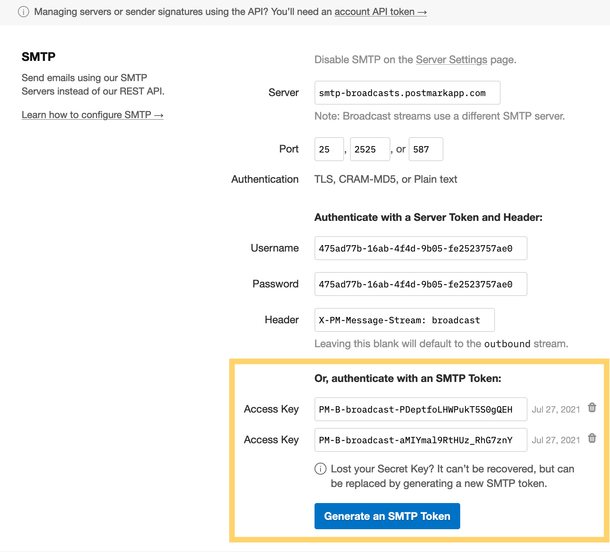Select the smtp-broadcasts.postmarkapp.com Server field

407,93
